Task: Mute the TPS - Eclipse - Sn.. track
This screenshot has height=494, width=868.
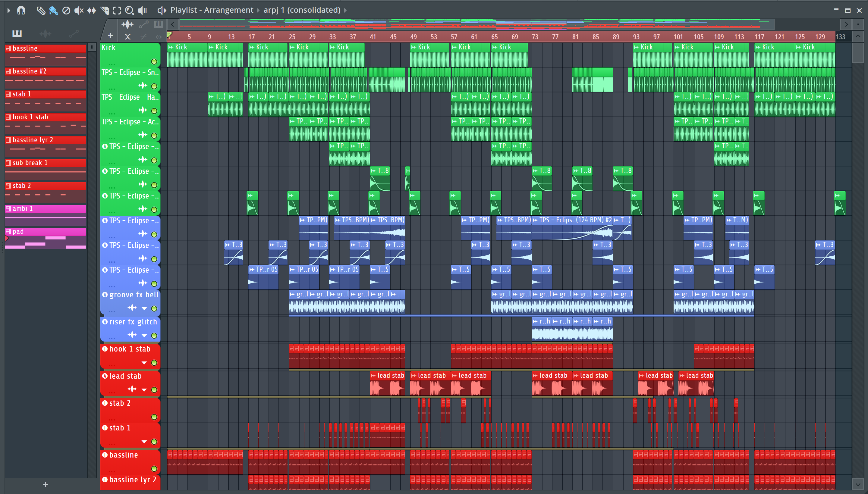Action: (x=154, y=86)
